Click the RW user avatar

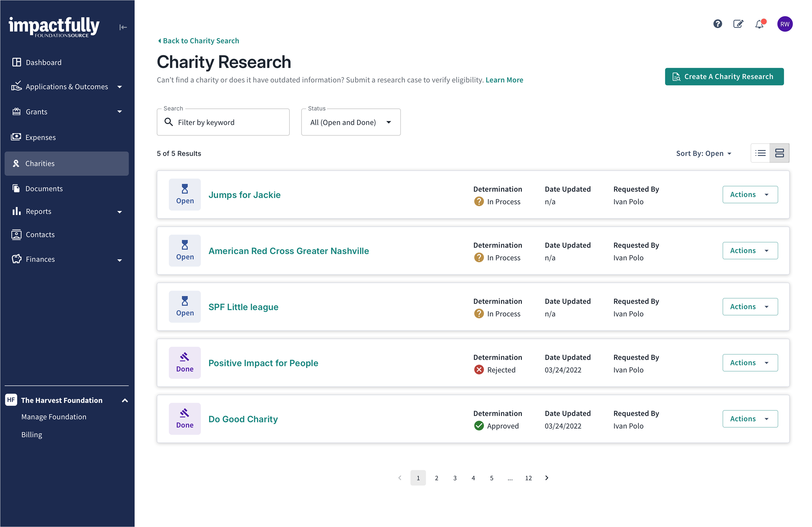point(785,24)
